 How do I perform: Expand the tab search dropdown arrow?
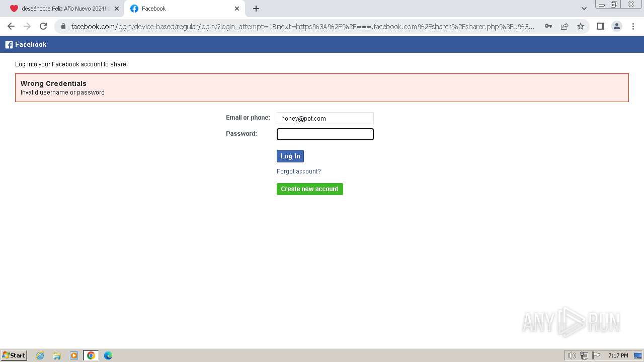point(584,9)
